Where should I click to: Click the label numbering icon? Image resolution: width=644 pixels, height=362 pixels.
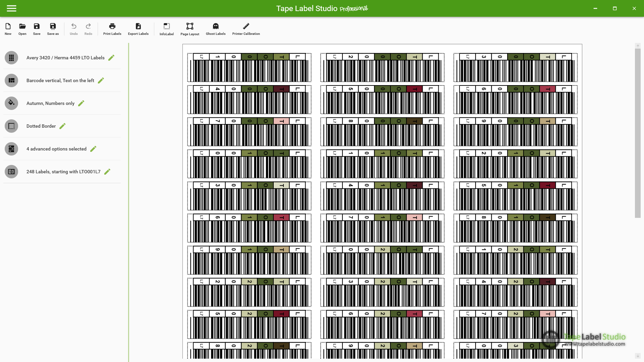coord(11,172)
